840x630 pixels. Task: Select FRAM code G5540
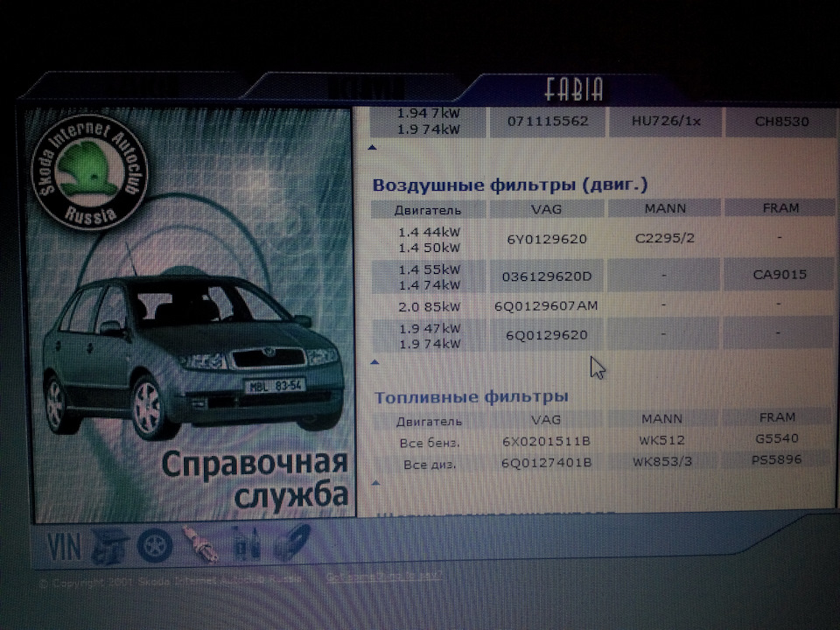point(777,438)
